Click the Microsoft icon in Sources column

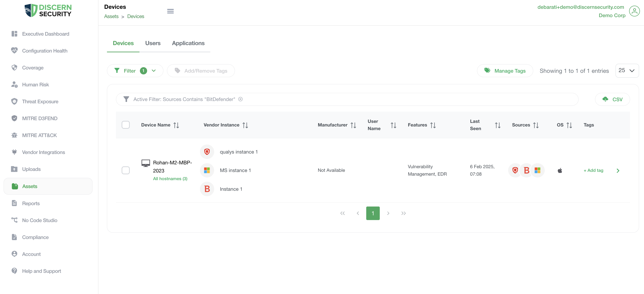pos(537,170)
